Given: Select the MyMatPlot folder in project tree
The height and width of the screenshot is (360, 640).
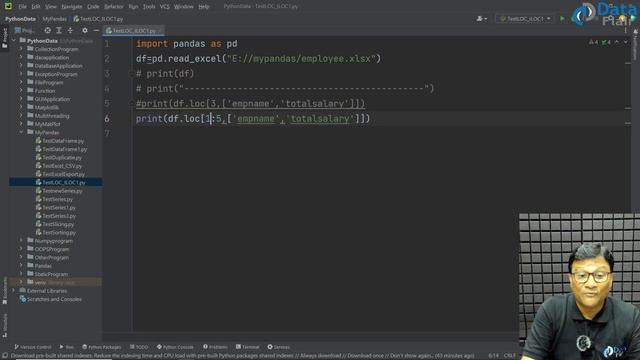Looking at the screenshot, I should [47, 124].
